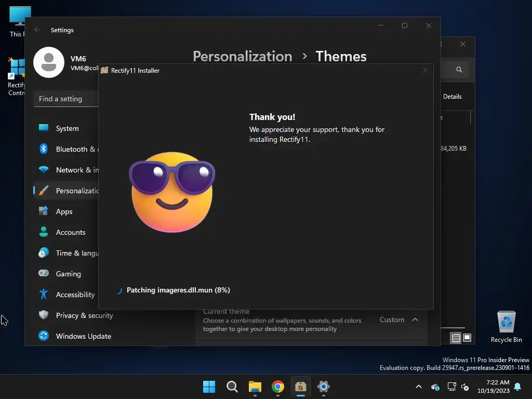Click the Settings gear taskbar icon
The height and width of the screenshot is (399, 532).
pos(324,387)
